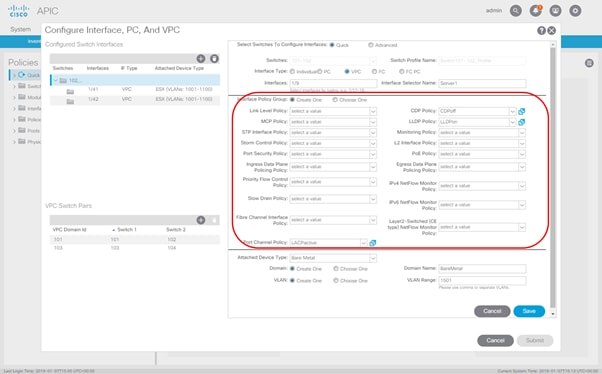Choose FC PC interface type
602x374 pixels.
(402, 72)
